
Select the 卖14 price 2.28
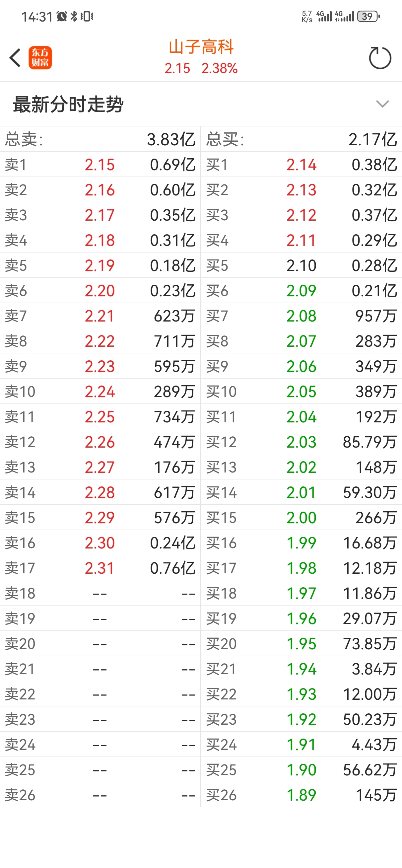pos(100,493)
